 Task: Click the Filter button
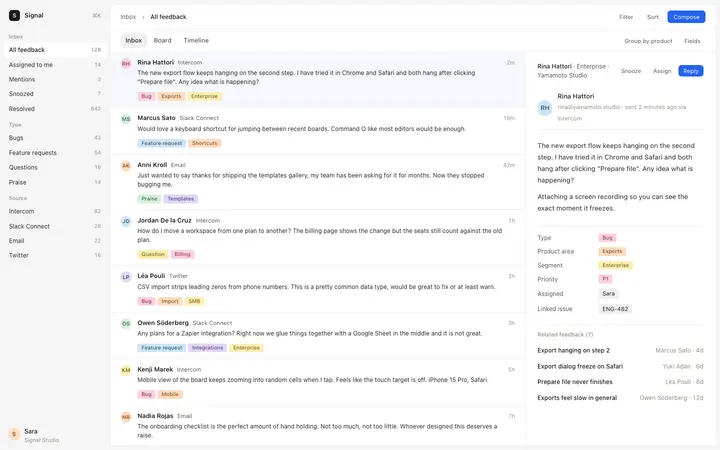626,17
